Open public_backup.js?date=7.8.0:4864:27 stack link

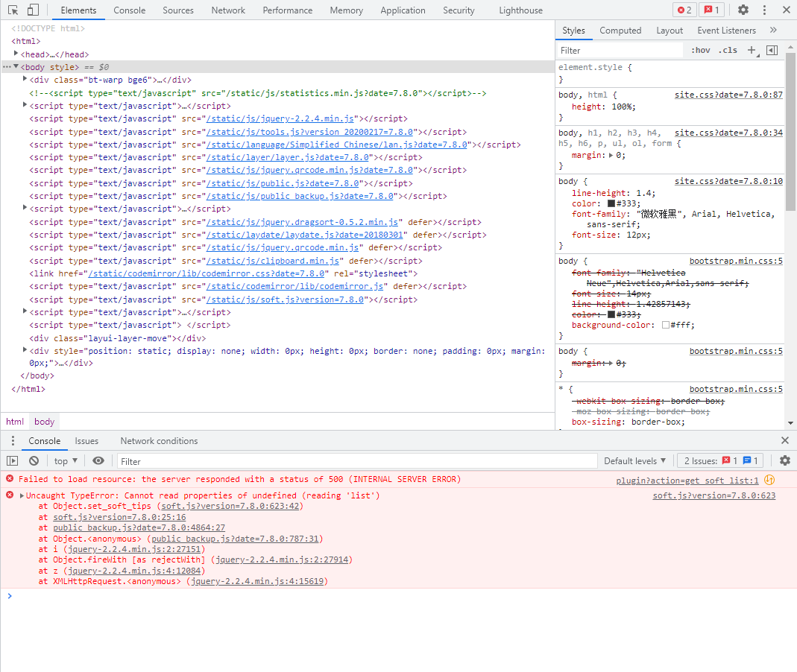[139, 527]
